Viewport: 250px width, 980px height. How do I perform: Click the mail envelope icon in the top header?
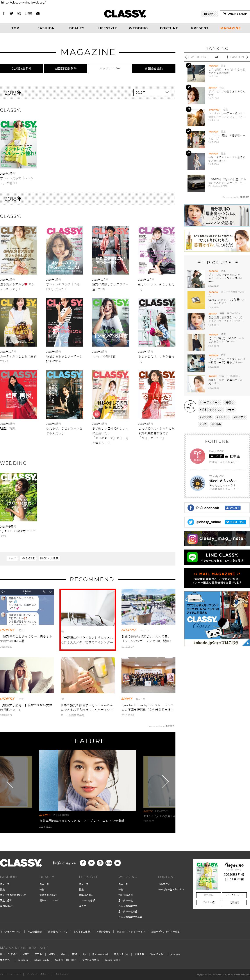point(38,13)
